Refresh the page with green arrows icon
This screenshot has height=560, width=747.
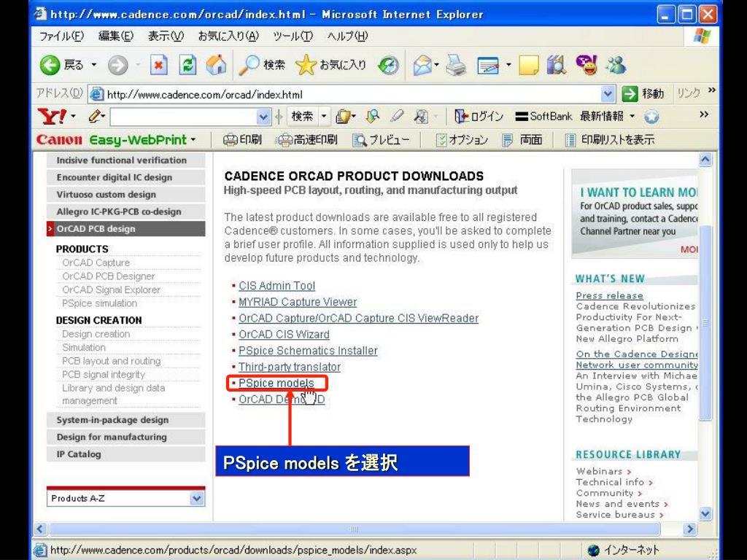point(187,65)
